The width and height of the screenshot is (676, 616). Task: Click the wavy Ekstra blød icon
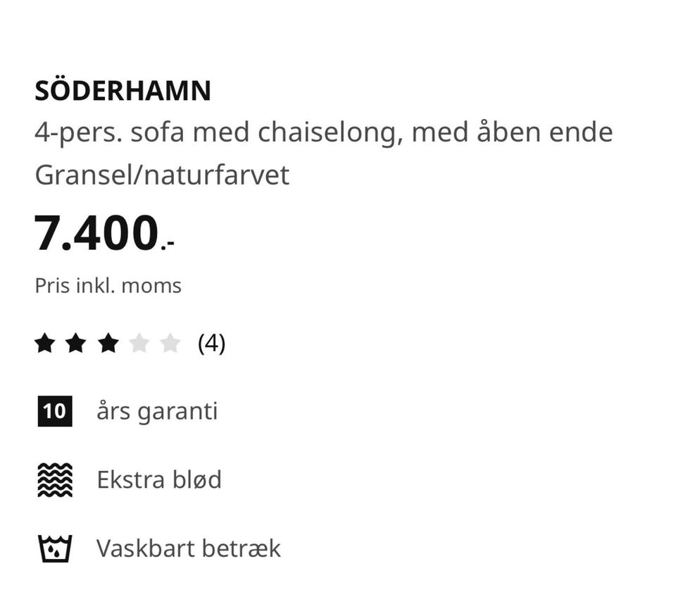pyautogui.click(x=54, y=480)
